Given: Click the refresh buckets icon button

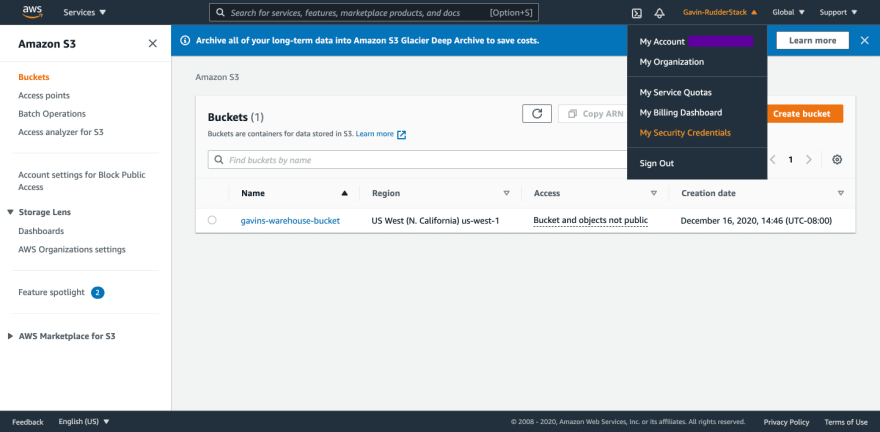Looking at the screenshot, I should coord(537,114).
